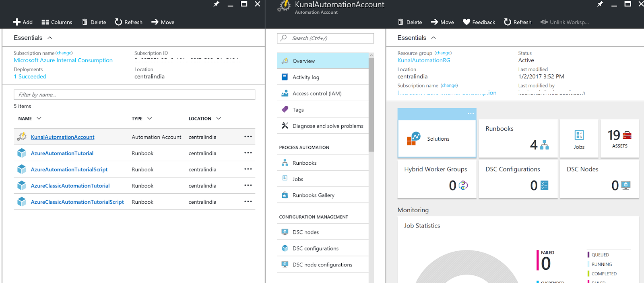The width and height of the screenshot is (644, 283).
Task: Open Tags menu item
Action: click(x=323, y=109)
